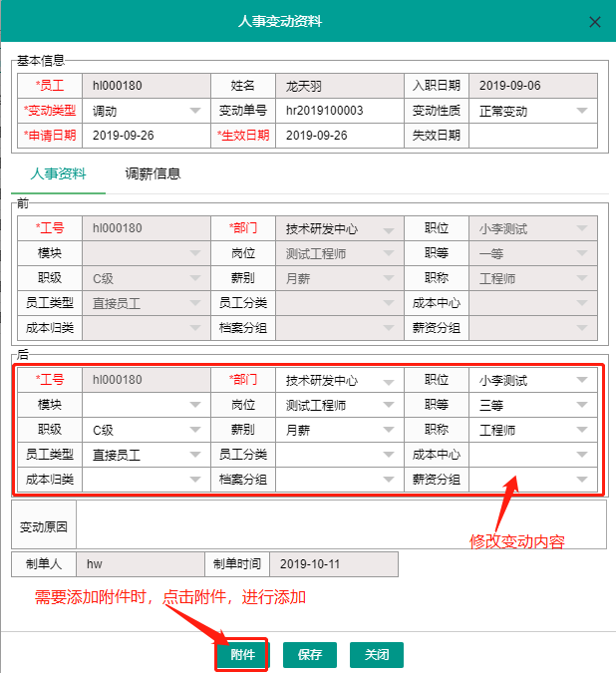Select the 人事资料 tab
Image resolution: width=616 pixels, height=673 pixels.
[x=58, y=173]
